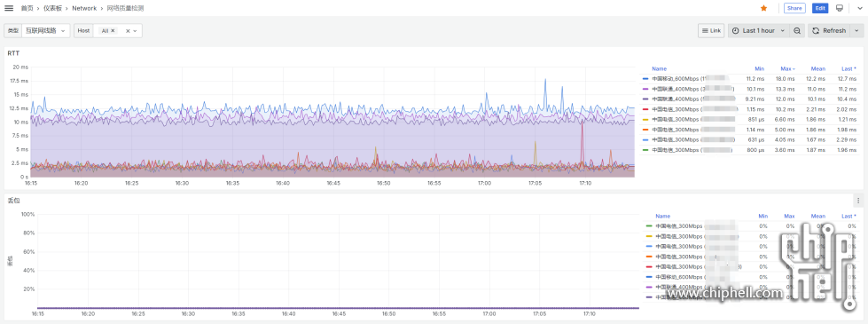This screenshot has width=868, height=324.
Task: Open color picker for RTT yellow 中国电信 swatch
Action: tap(645, 119)
